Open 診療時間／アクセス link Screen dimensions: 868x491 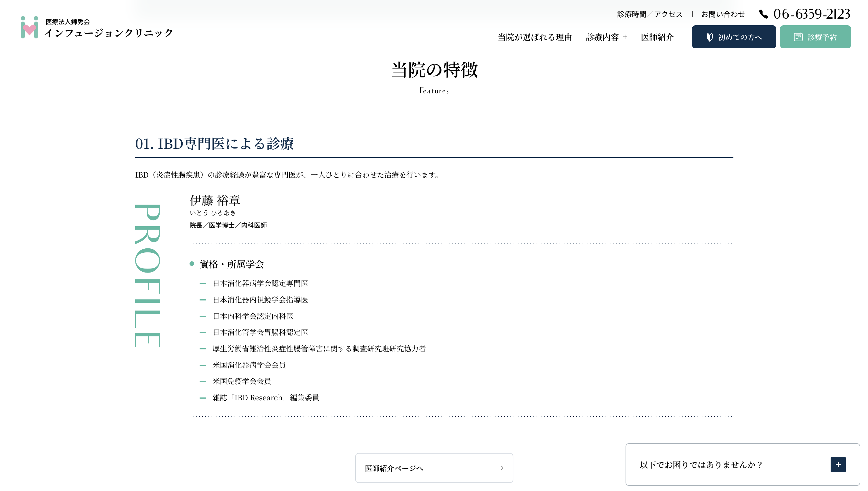(650, 14)
